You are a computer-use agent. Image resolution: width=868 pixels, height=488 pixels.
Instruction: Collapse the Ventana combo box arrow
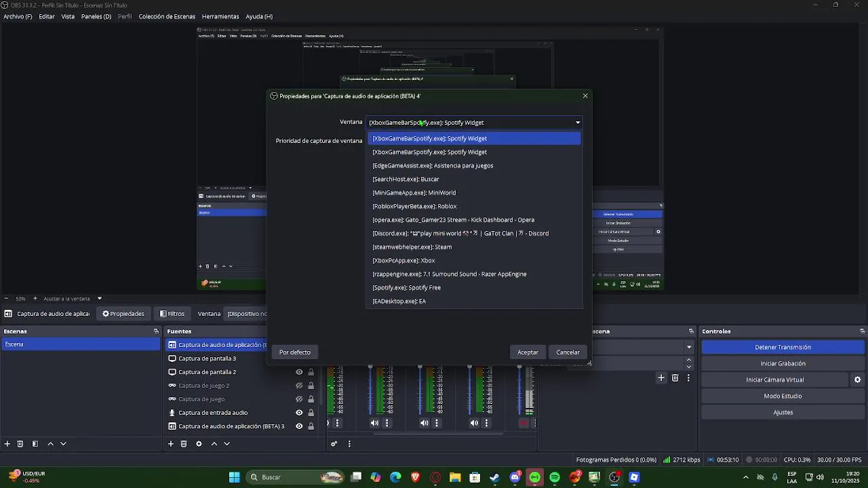[x=578, y=123]
